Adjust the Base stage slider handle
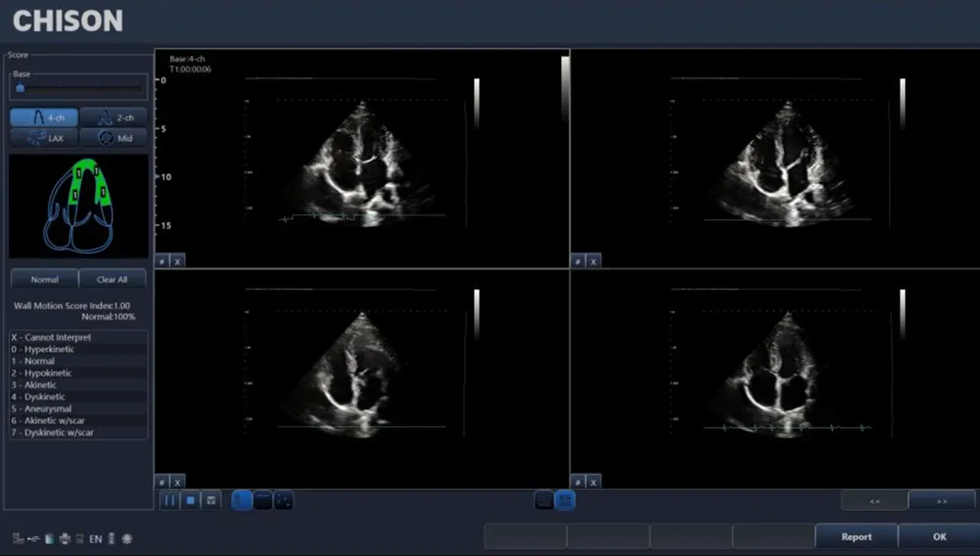The image size is (980, 556). [20, 87]
